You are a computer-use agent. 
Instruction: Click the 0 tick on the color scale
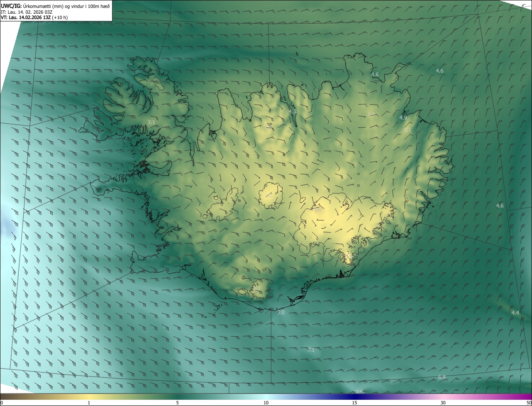click(2, 403)
